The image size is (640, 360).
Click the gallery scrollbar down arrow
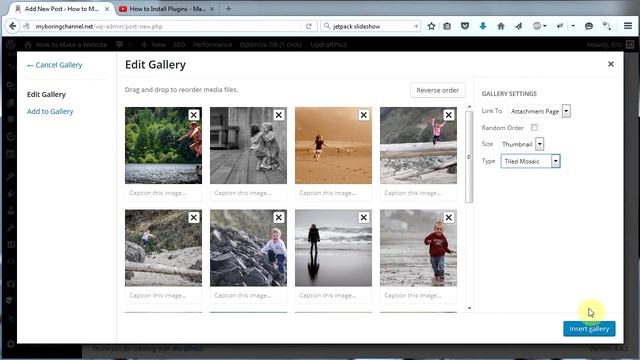point(469,308)
